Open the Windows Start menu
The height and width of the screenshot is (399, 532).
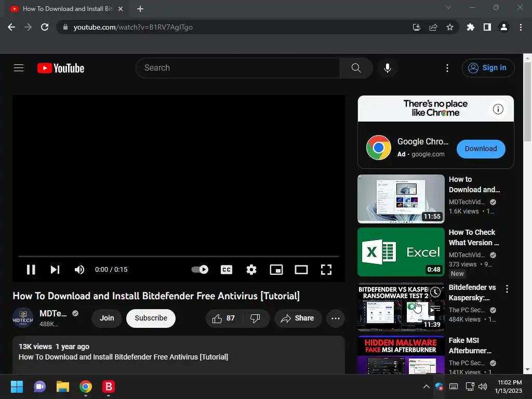pyautogui.click(x=17, y=387)
